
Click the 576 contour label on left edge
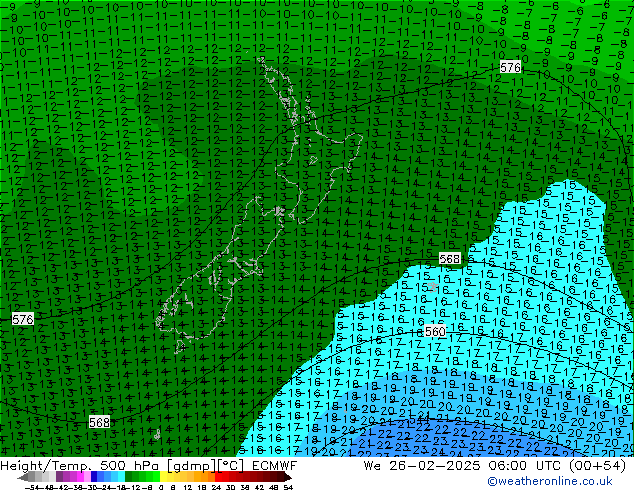click(22, 319)
